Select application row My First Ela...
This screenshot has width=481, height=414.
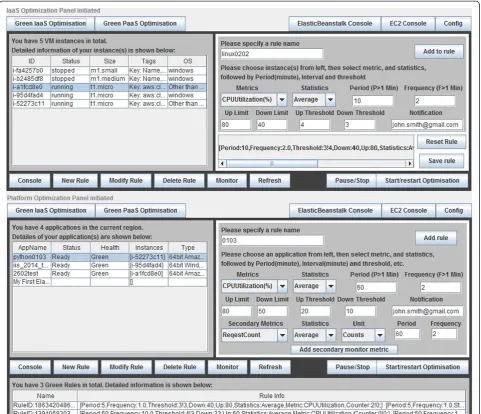(x=110, y=282)
